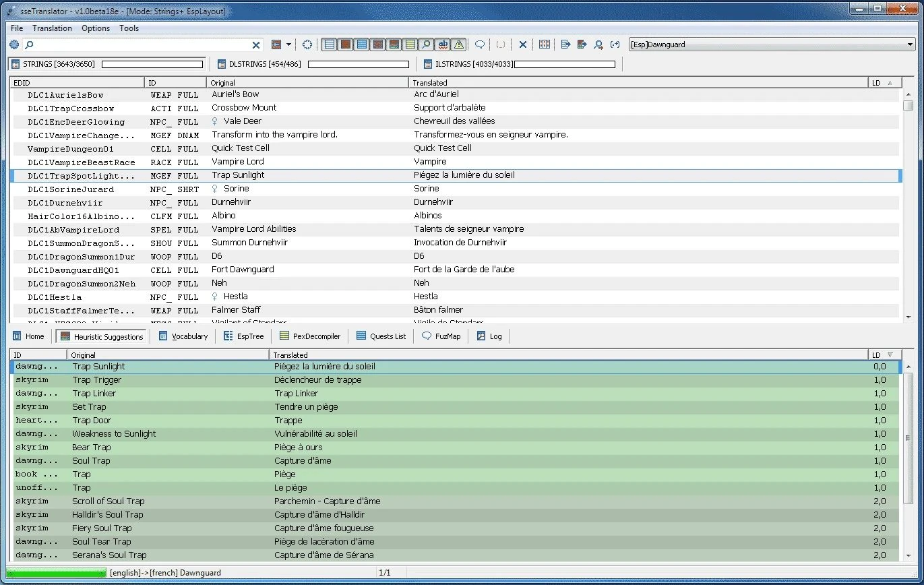
Task: Toggle the yellow list filter button
Action: point(410,44)
